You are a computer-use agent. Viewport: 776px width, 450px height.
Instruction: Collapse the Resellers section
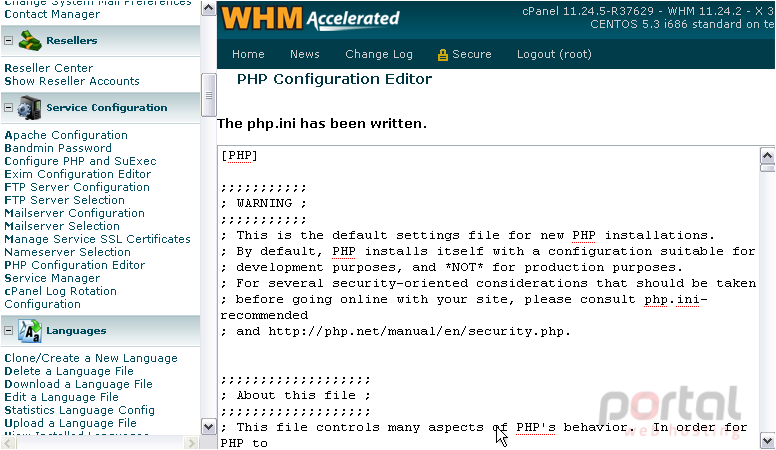click(8, 41)
